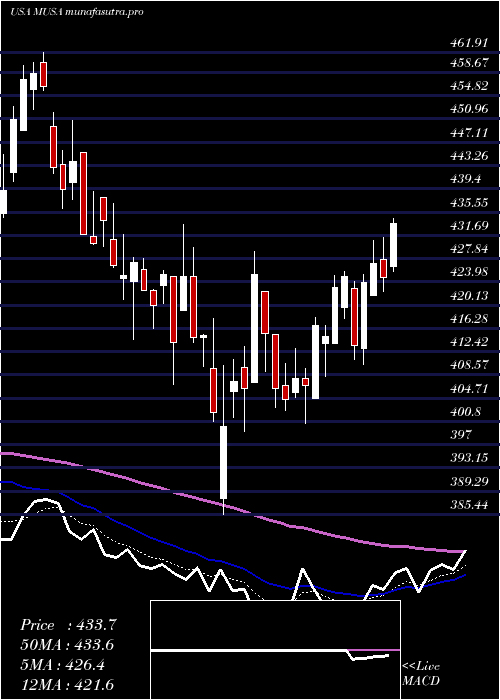The width and height of the screenshot is (500, 700).
Task: Select the 447.11 axis value
Action: 469,133
